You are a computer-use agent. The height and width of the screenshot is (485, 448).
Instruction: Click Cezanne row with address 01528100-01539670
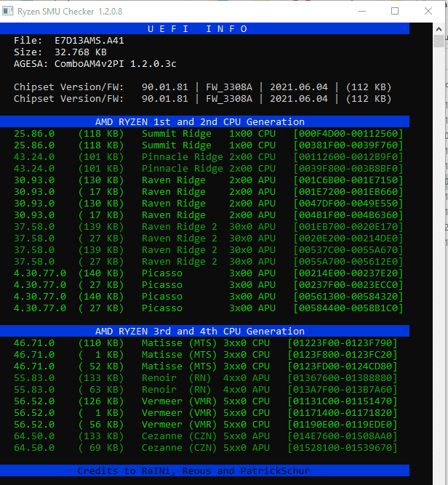[x=205, y=448]
